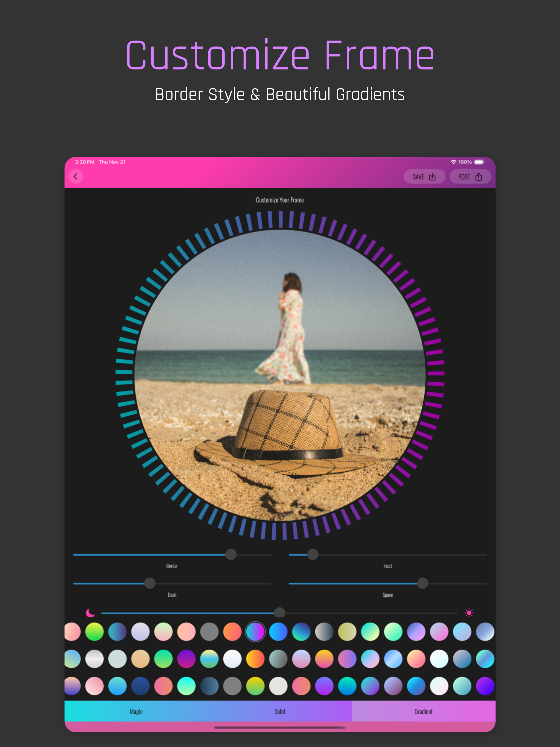
Task: Tap the home indicator bar at bottom
Action: tap(280, 727)
